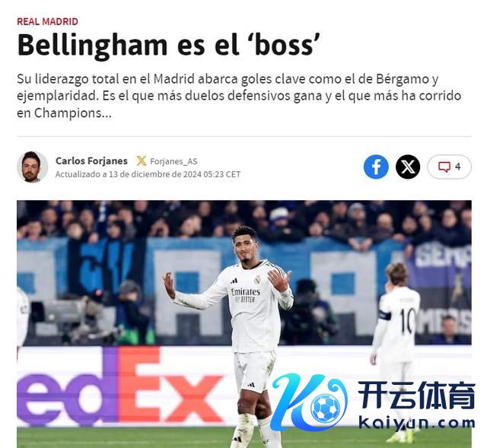Open the Bellingham match photo

(x=244, y=324)
